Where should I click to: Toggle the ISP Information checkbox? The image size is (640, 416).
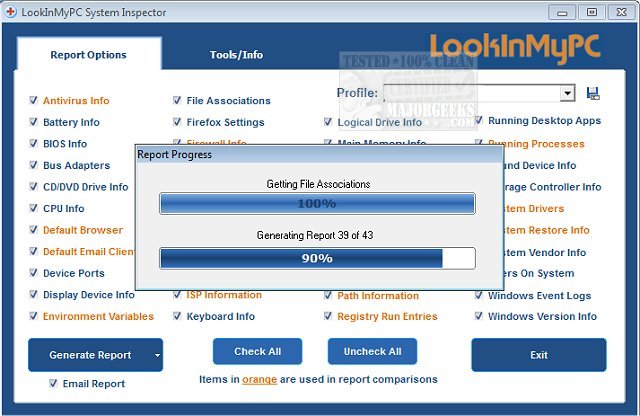tap(177, 295)
